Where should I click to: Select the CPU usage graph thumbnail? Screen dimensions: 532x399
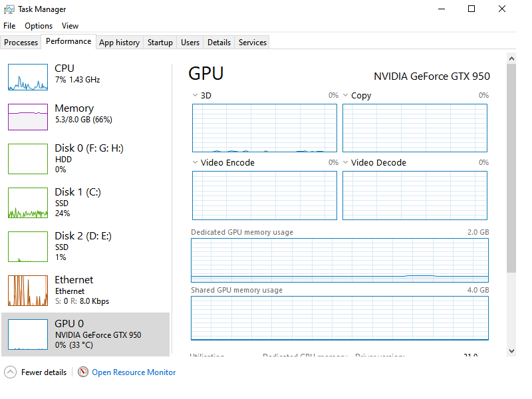point(28,77)
